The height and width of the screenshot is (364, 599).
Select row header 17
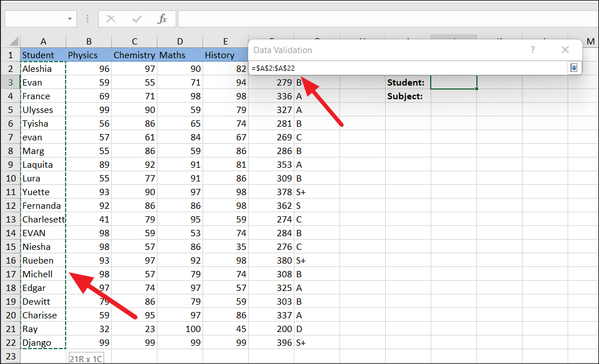pyautogui.click(x=10, y=274)
